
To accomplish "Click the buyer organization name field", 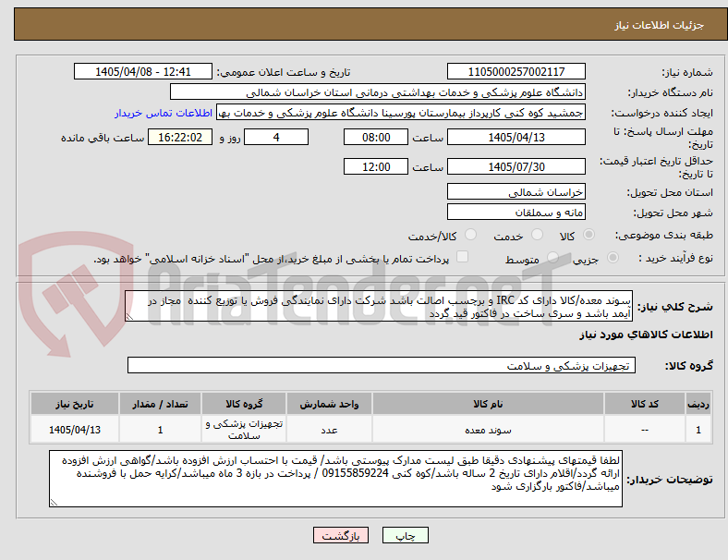I will click(378, 91).
